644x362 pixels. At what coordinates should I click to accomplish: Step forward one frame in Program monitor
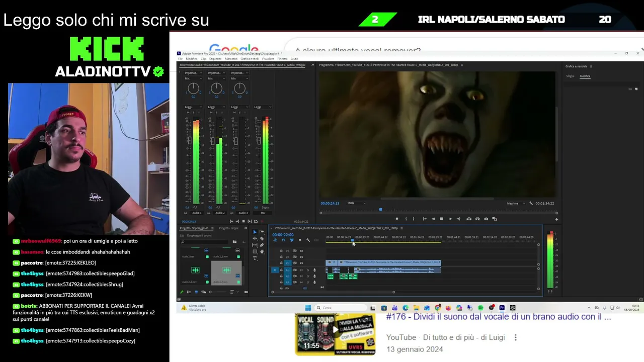pos(450,219)
